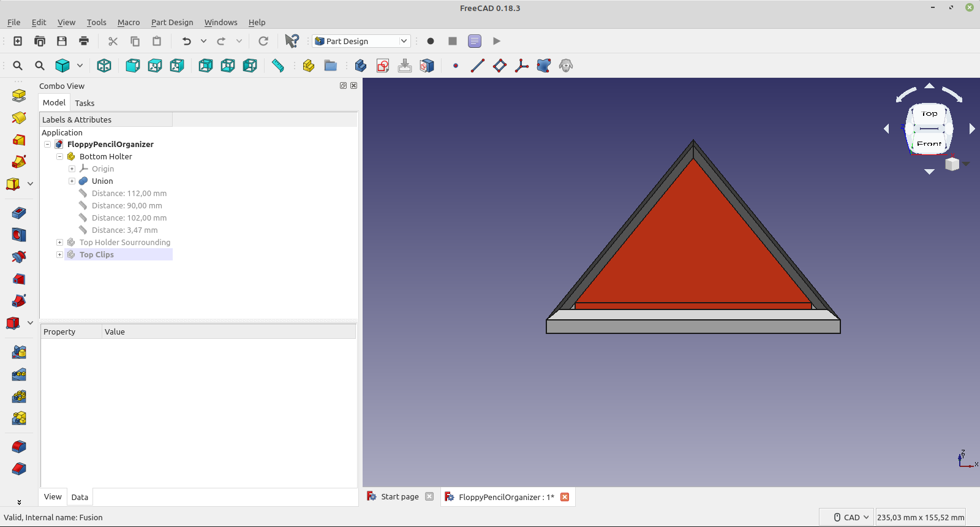
Task: Set Right view cube icon
Action: tap(177, 66)
